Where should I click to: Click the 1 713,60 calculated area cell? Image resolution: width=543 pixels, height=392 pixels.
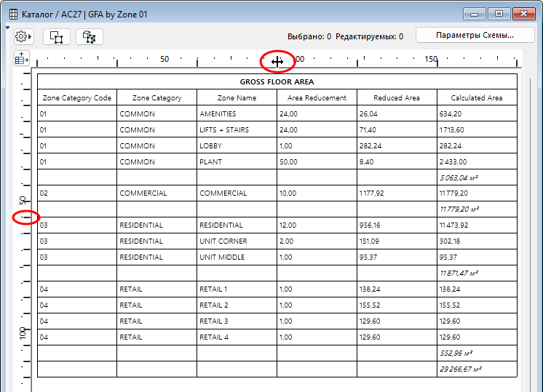477,129
